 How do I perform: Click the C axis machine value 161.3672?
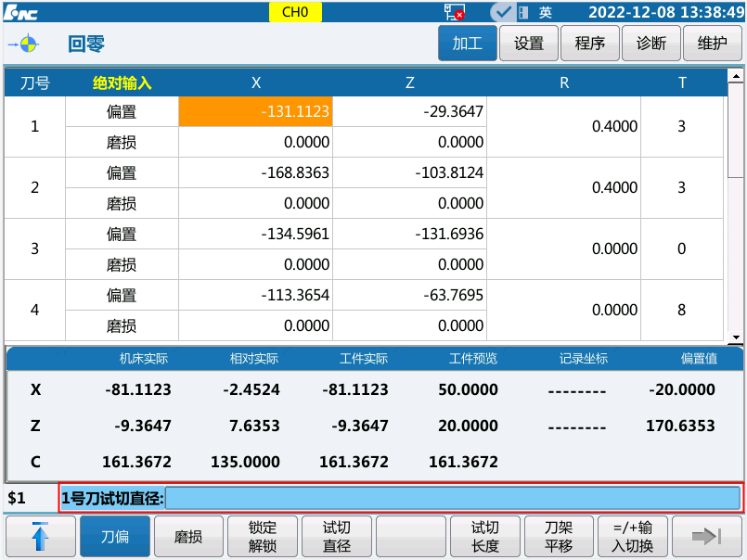click(x=136, y=462)
